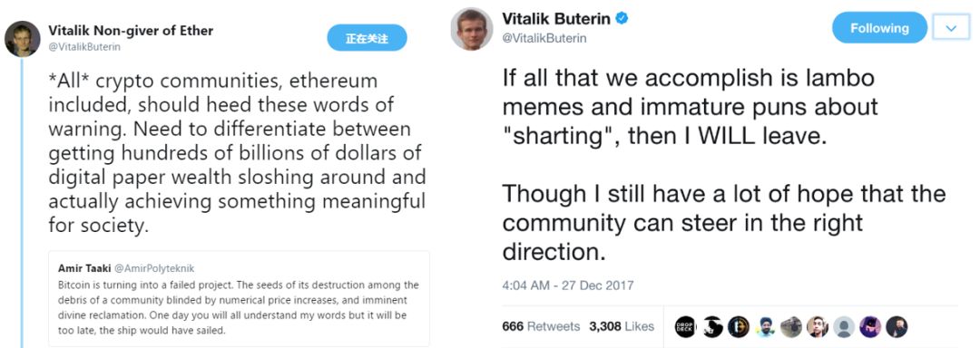980x348 pixels.
Task: Click the rightmost dark liker avatar
Action: coord(897,327)
